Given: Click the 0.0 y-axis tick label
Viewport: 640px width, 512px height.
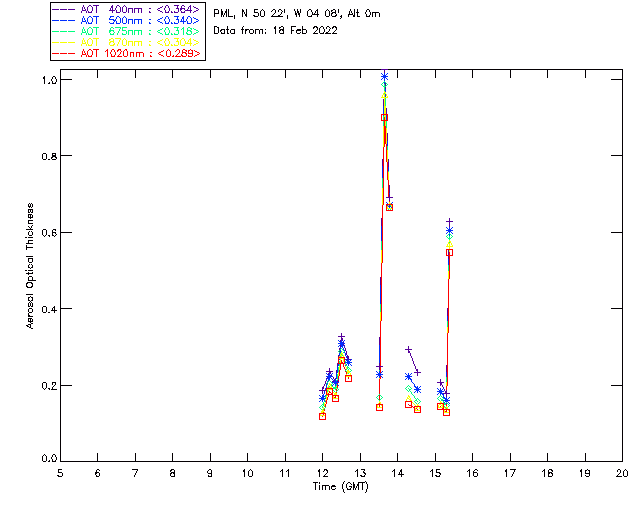Looking at the screenshot, I should click(49, 459).
